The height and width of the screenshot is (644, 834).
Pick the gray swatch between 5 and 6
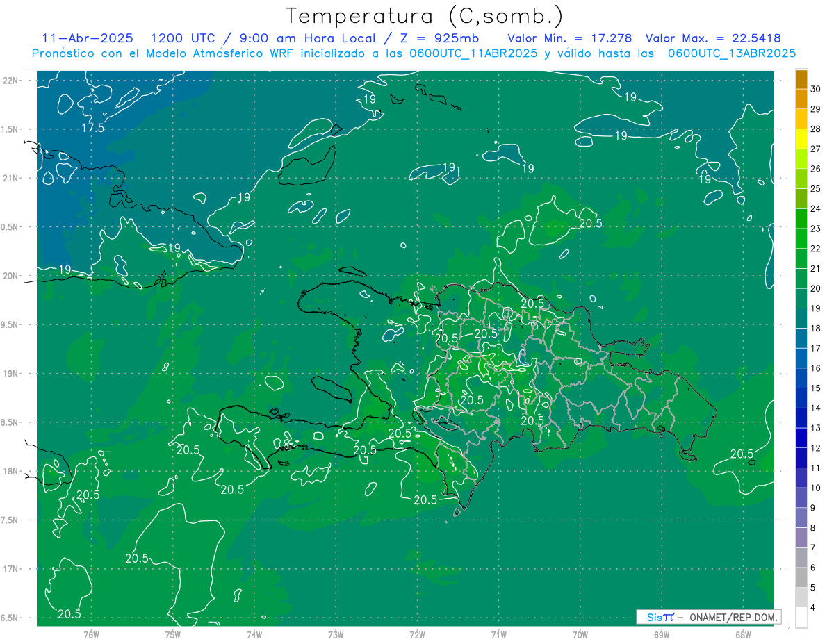[x=801, y=577]
